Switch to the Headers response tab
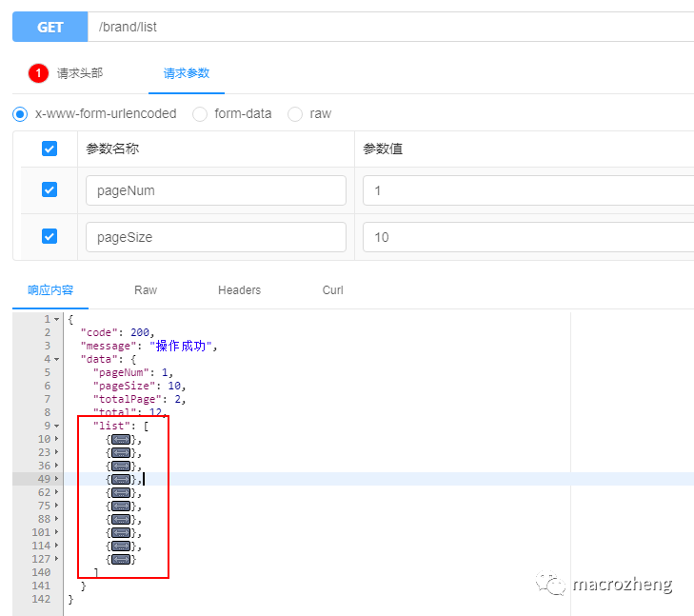Screen dimensions: 694x616 point(240,290)
